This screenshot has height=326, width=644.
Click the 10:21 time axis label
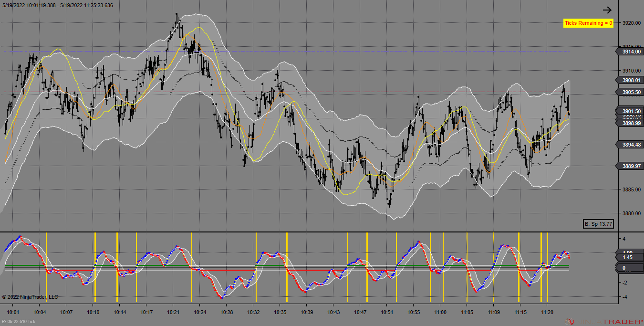click(173, 312)
